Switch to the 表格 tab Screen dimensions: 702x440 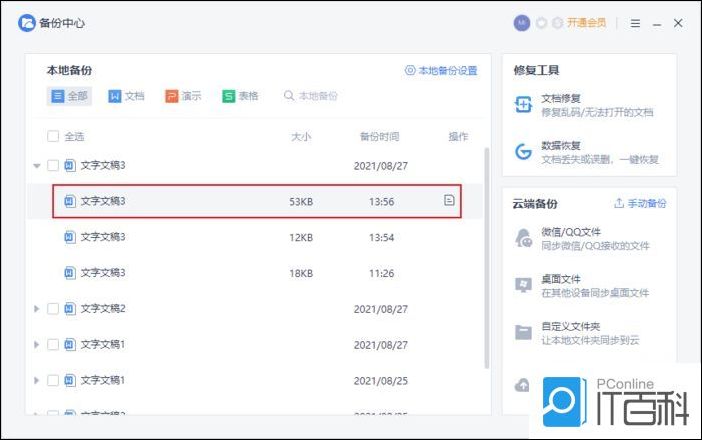pyautogui.click(x=240, y=96)
